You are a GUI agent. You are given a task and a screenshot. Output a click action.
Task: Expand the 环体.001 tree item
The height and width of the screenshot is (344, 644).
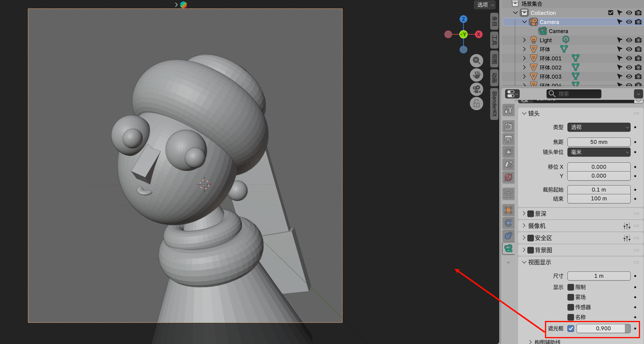click(x=524, y=58)
